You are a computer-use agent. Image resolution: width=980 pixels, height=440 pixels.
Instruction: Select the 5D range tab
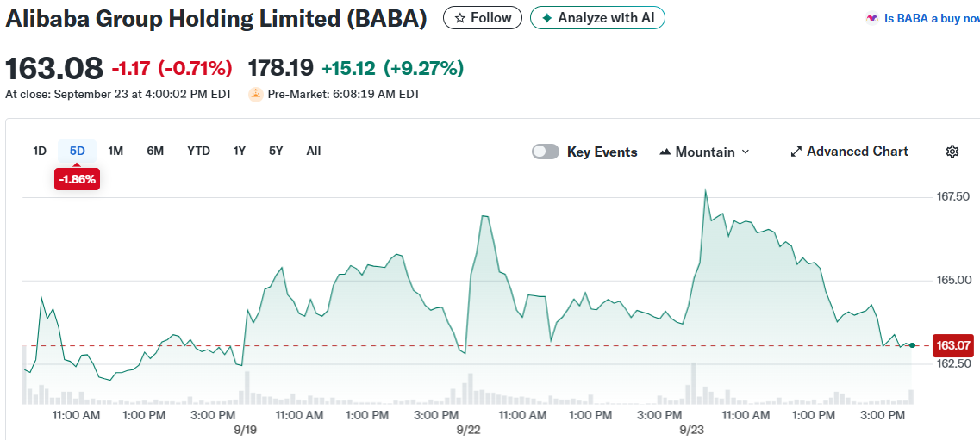coord(78,151)
